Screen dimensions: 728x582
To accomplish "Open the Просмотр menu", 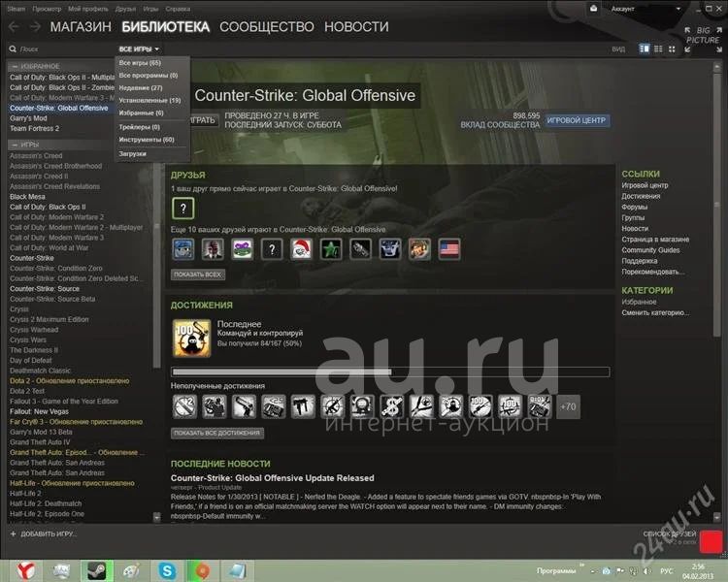I will (x=47, y=9).
